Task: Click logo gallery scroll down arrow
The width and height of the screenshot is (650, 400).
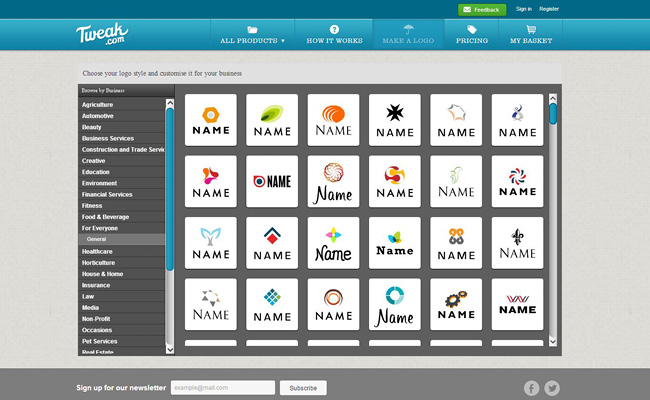Action: (553, 342)
